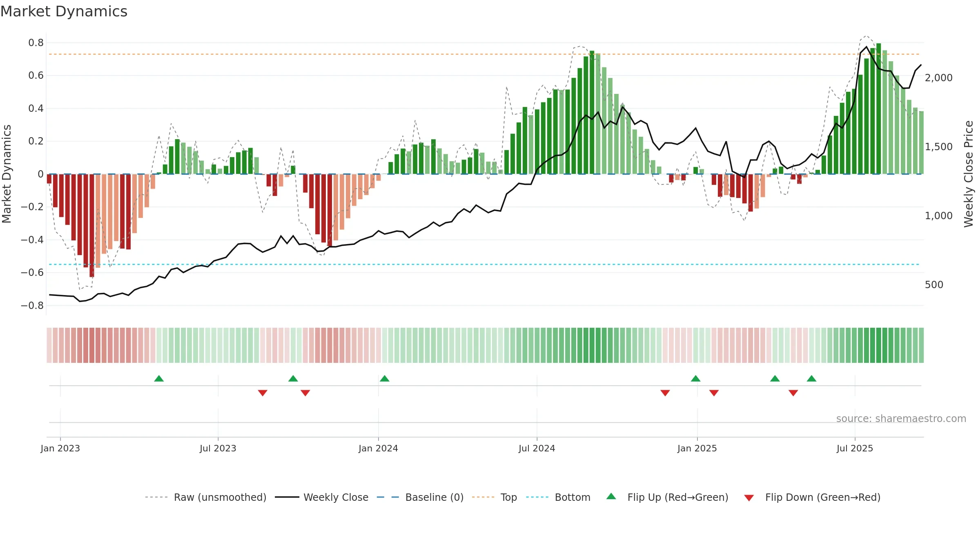Select the Bottom legend entry
The width and height of the screenshot is (980, 551).
(x=558, y=497)
